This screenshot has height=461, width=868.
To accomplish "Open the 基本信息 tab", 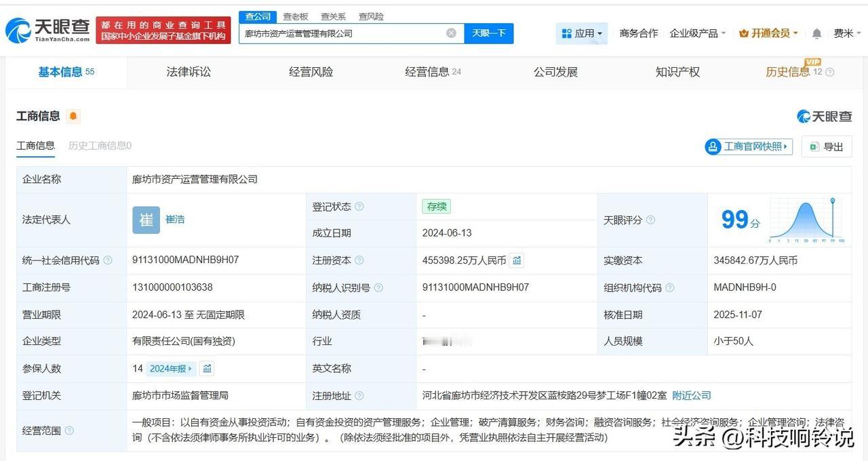I will coord(66,72).
